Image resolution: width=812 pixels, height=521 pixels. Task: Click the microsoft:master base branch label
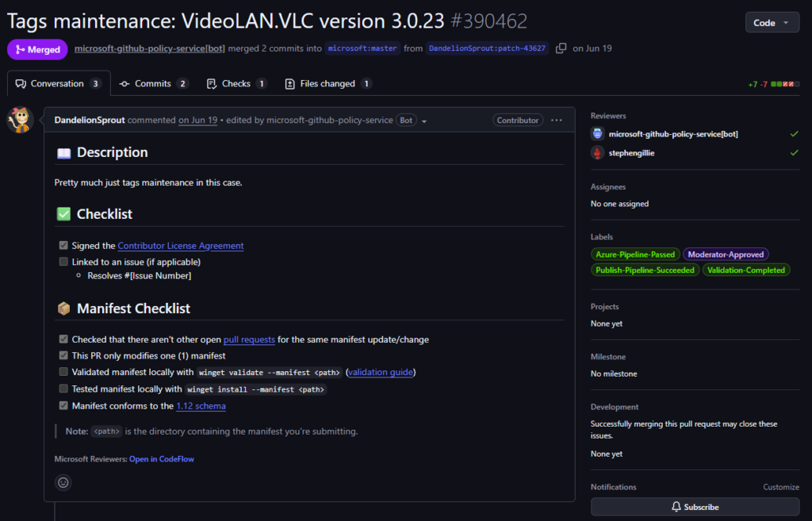pos(362,48)
